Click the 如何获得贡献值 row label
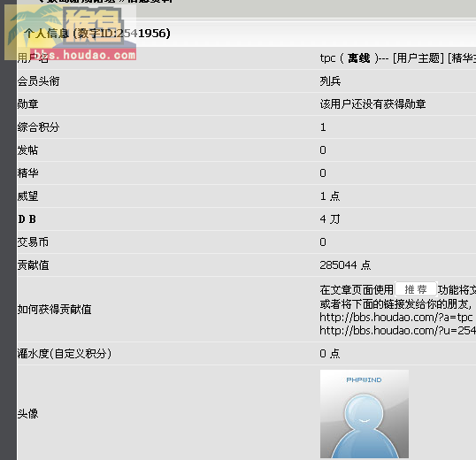The width and height of the screenshot is (476, 460). pos(54,310)
